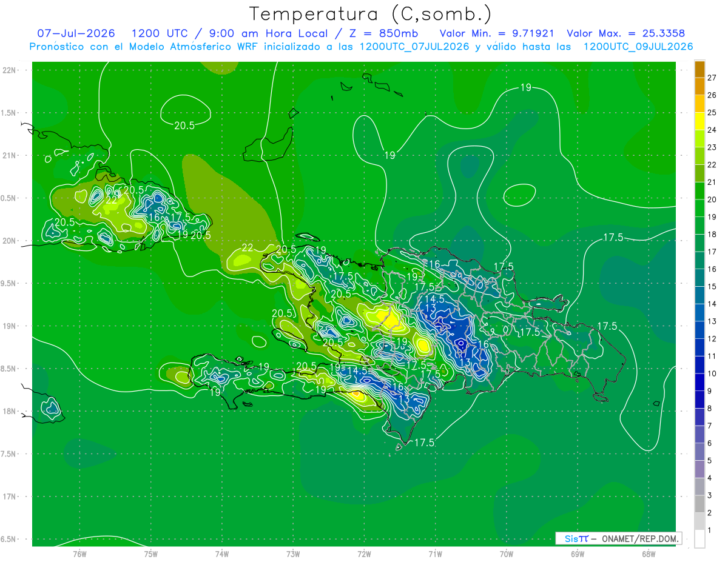Pick the light gray swatch between 2 and 3
The width and height of the screenshot is (728, 562).
click(x=699, y=504)
